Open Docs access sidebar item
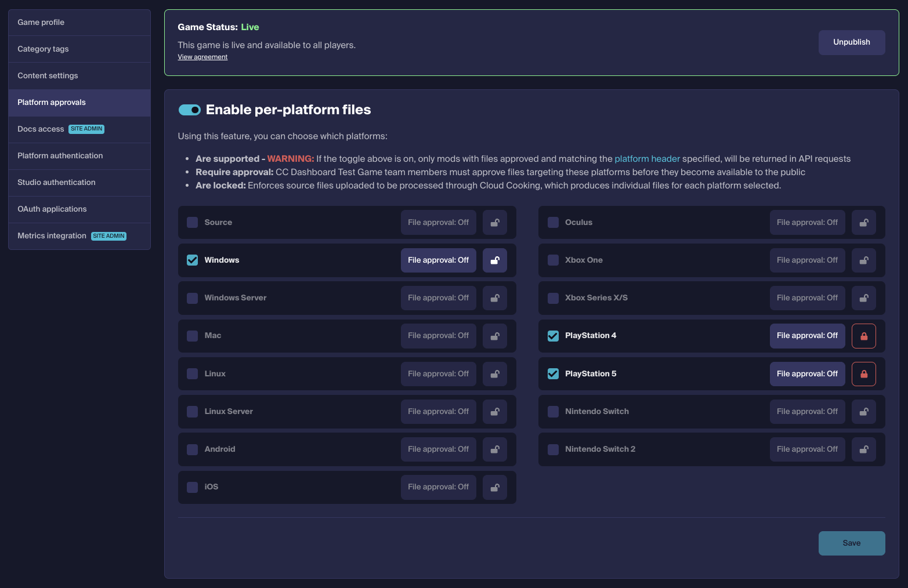This screenshot has width=908, height=588. (79, 129)
